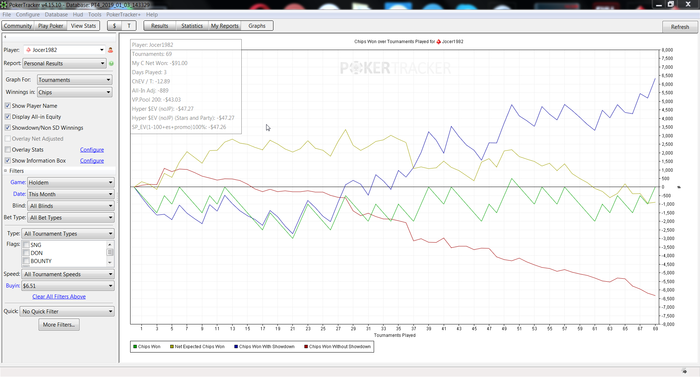Click the Flags list scroll down arrow
Image resolution: width=700 pixels, height=377 pixels.
[110, 263]
